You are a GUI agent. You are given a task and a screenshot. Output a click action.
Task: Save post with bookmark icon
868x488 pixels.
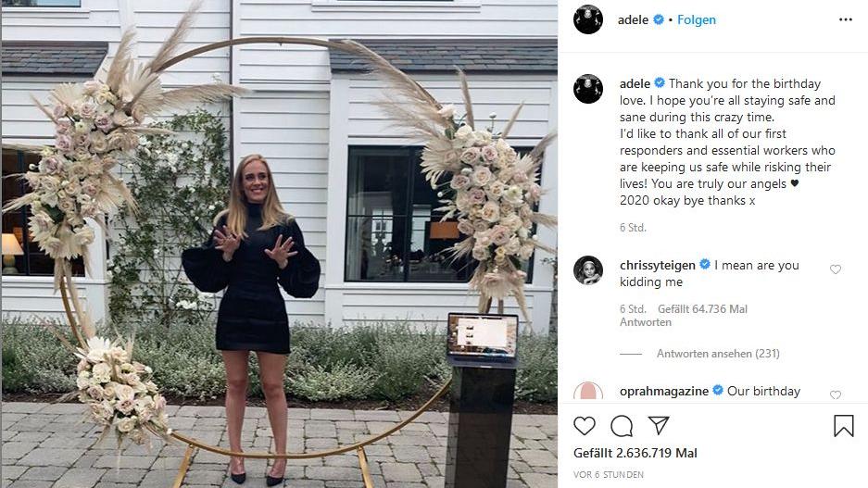(x=844, y=425)
